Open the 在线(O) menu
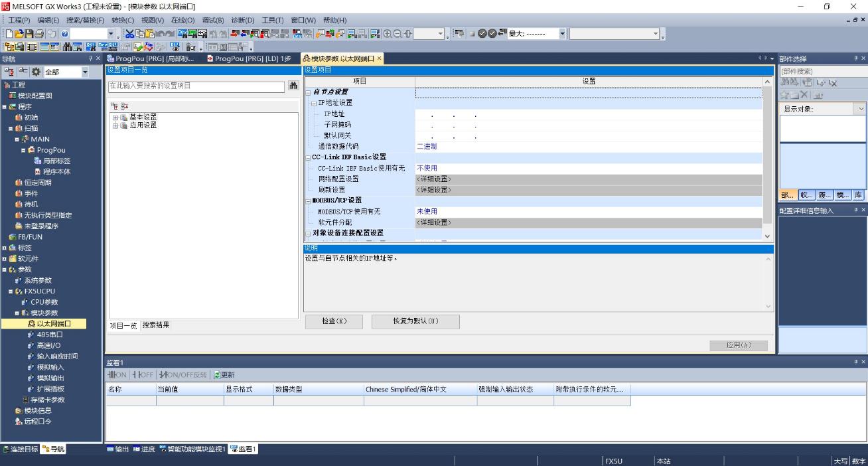 [183, 20]
